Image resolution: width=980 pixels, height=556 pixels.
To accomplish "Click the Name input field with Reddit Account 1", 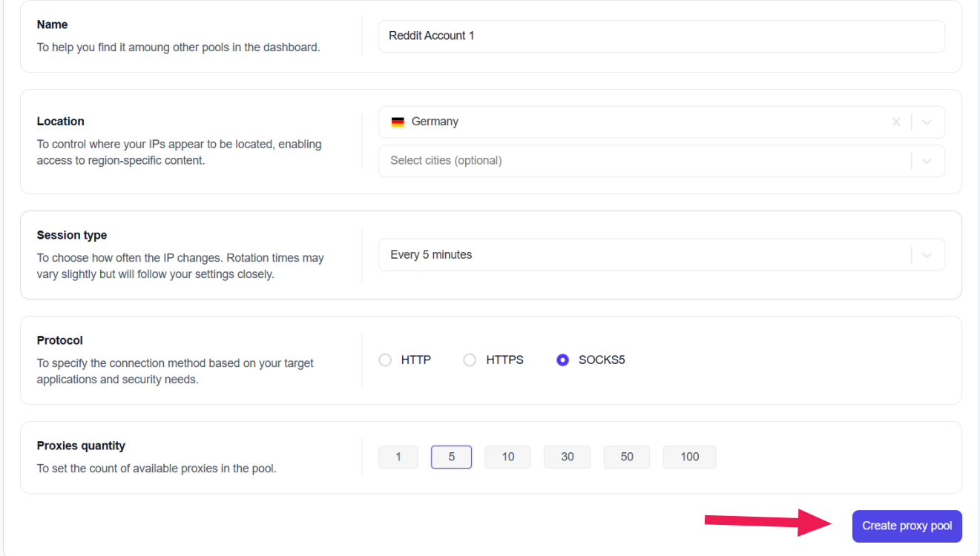I will (x=661, y=36).
